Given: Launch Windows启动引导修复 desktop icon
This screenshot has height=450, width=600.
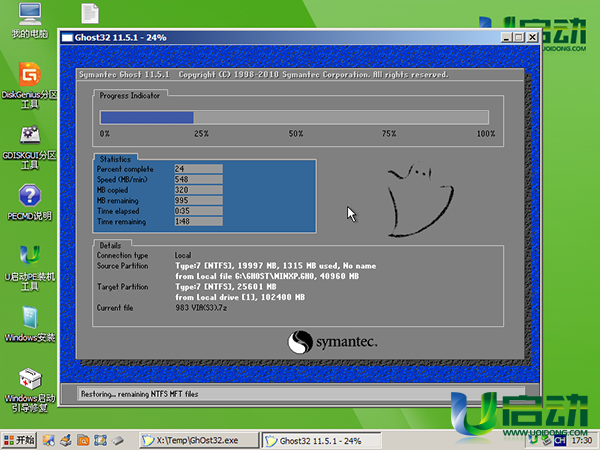Looking at the screenshot, I should [x=29, y=390].
